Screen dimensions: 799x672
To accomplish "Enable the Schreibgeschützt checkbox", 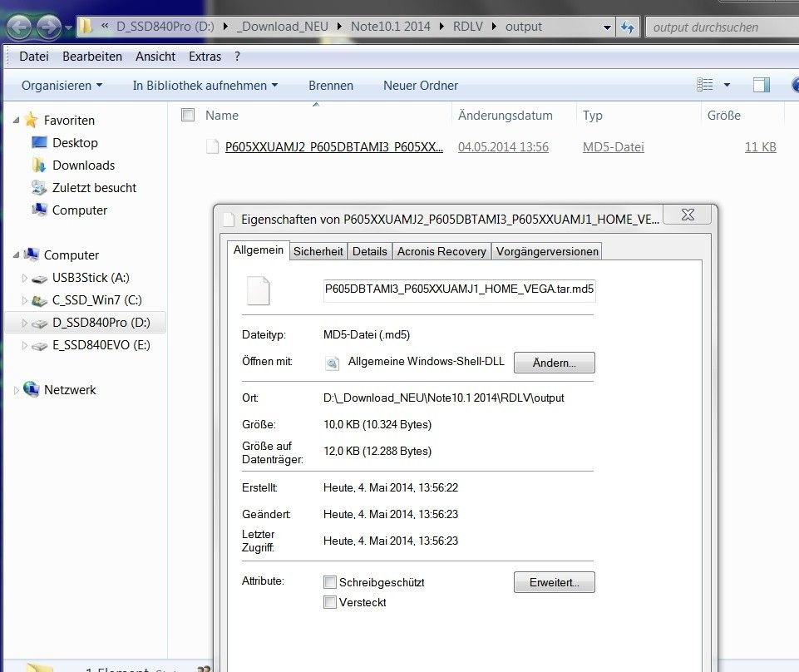I will [x=330, y=582].
